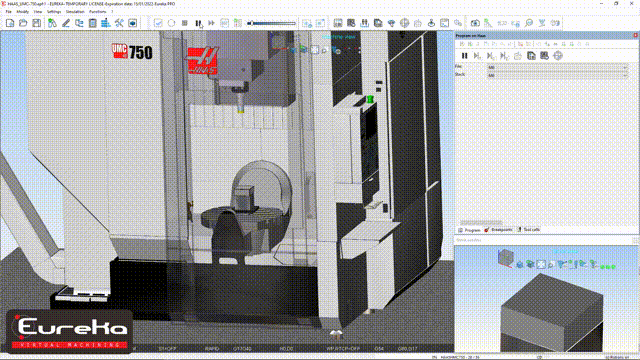Image resolution: width=640 pixels, height=360 pixels.
Task: Click the checkmark verify toolbar icon
Action: (158, 23)
